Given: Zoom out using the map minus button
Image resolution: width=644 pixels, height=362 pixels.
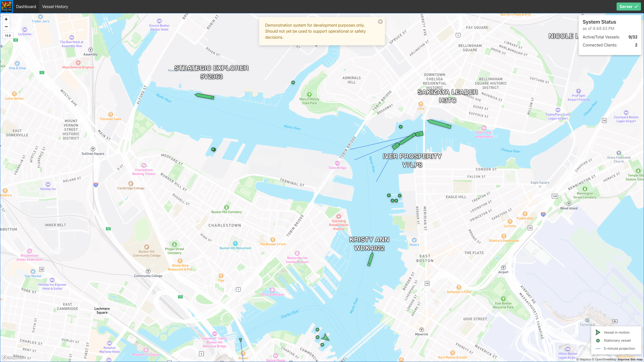Looking at the screenshot, I should 6,27.
